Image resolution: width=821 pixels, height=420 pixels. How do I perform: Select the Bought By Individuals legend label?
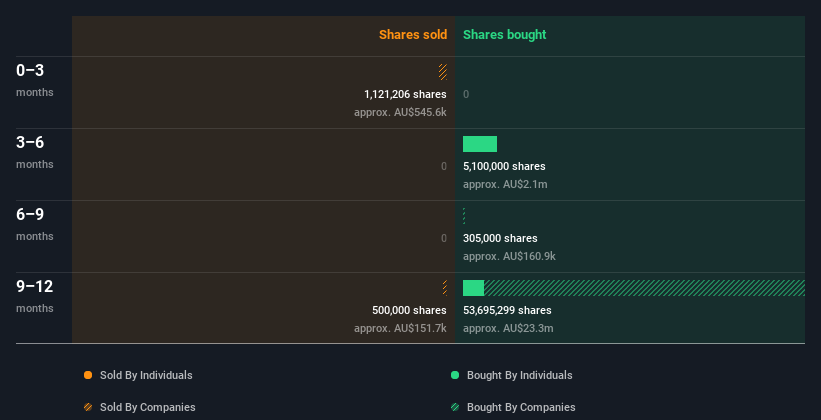519,375
